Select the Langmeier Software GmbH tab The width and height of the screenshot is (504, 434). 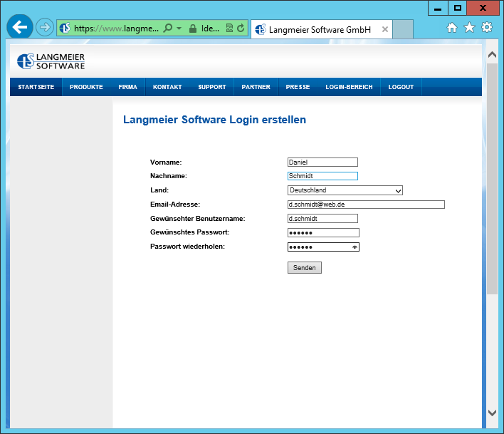(x=320, y=30)
